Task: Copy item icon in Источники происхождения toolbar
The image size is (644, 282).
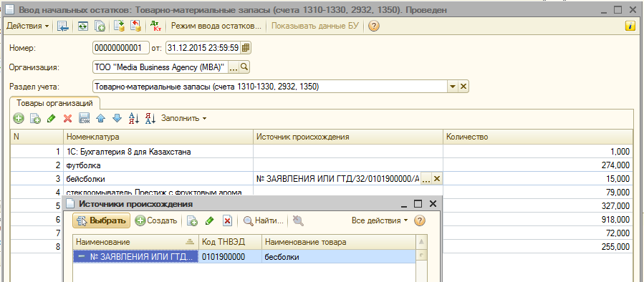Action: (192, 221)
